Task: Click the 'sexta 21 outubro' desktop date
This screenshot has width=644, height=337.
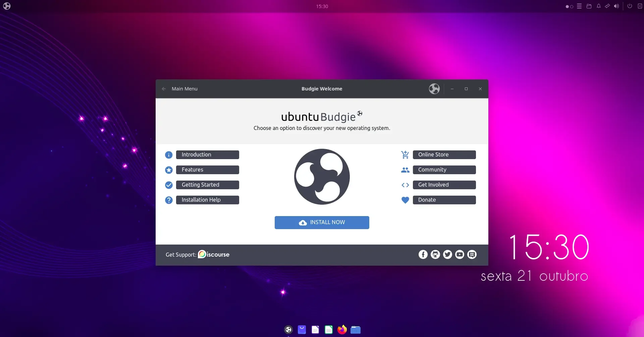Action: pyautogui.click(x=534, y=276)
